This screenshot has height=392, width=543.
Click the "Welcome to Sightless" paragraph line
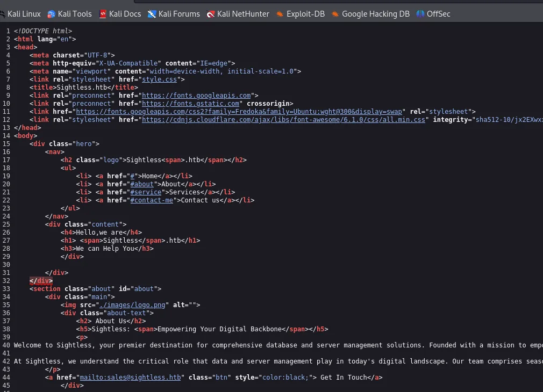[x=278, y=345]
